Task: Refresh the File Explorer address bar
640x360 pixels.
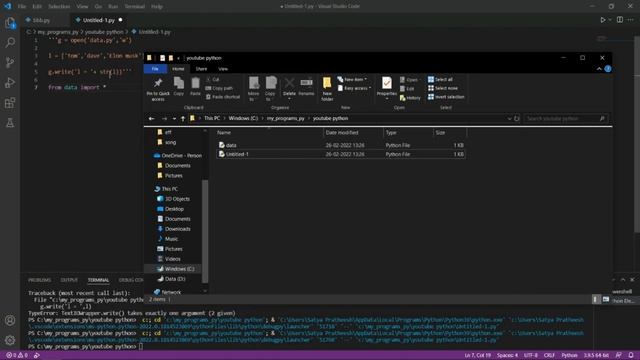Action: pos(517,118)
